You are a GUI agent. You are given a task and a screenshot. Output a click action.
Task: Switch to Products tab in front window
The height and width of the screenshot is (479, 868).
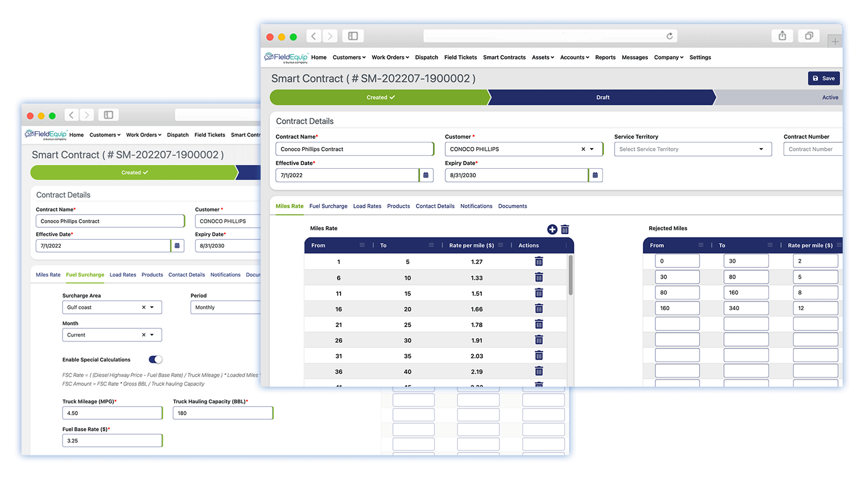click(x=399, y=206)
